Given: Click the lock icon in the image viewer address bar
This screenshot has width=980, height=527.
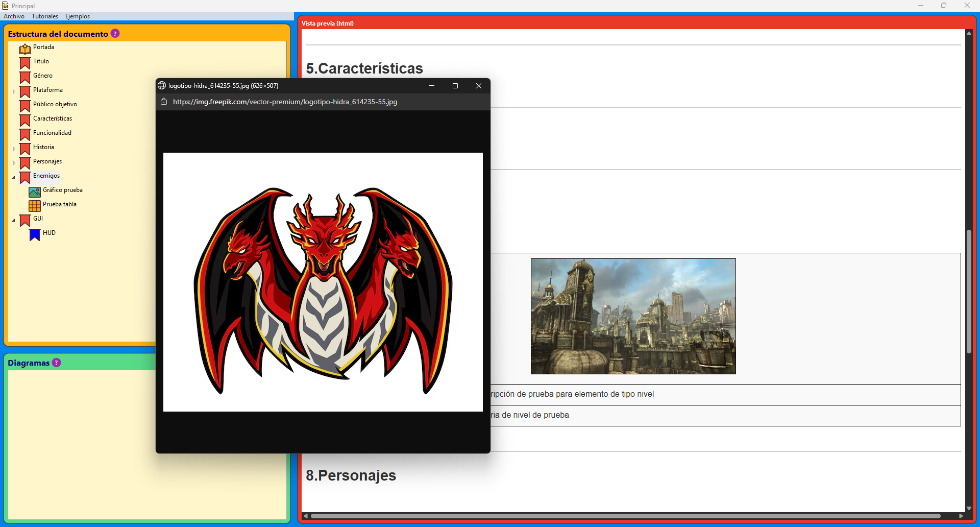Looking at the screenshot, I should click(164, 102).
